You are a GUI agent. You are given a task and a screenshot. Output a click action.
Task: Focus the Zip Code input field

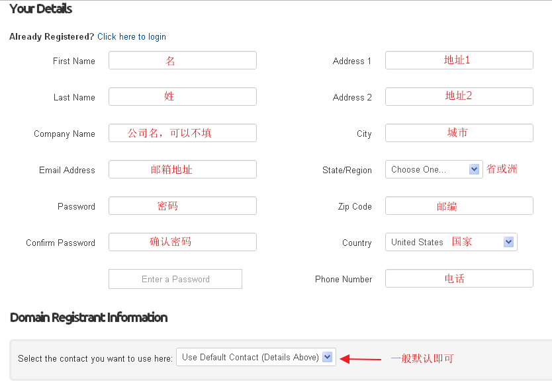coord(459,206)
